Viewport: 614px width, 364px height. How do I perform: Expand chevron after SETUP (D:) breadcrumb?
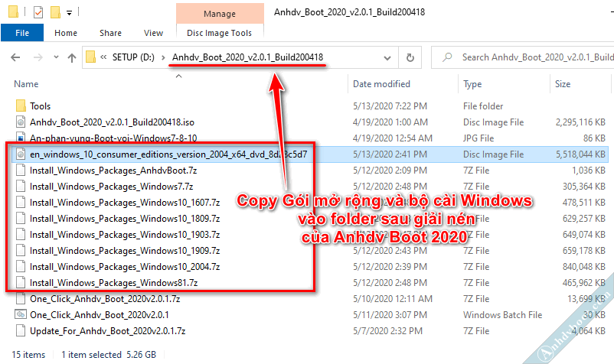tap(163, 57)
